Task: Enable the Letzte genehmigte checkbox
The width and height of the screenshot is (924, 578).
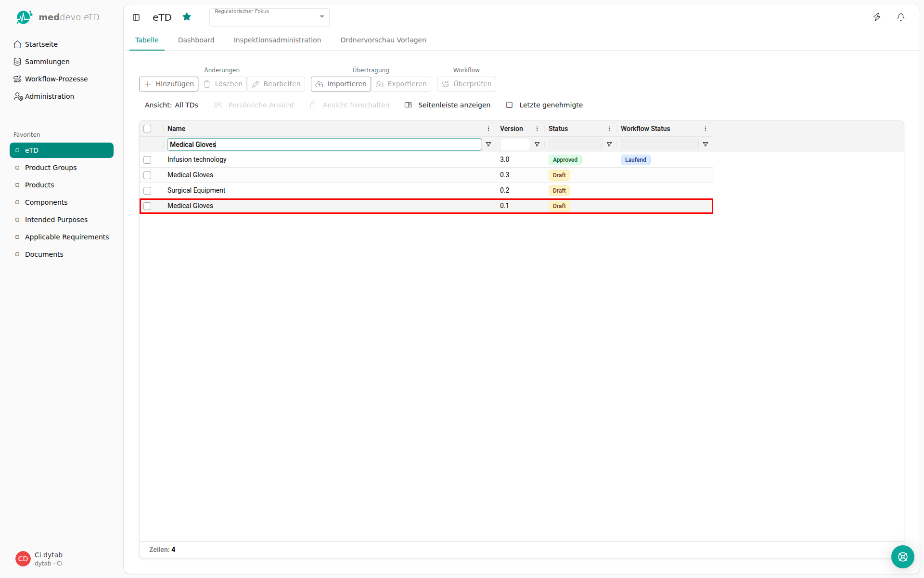Action: point(509,105)
